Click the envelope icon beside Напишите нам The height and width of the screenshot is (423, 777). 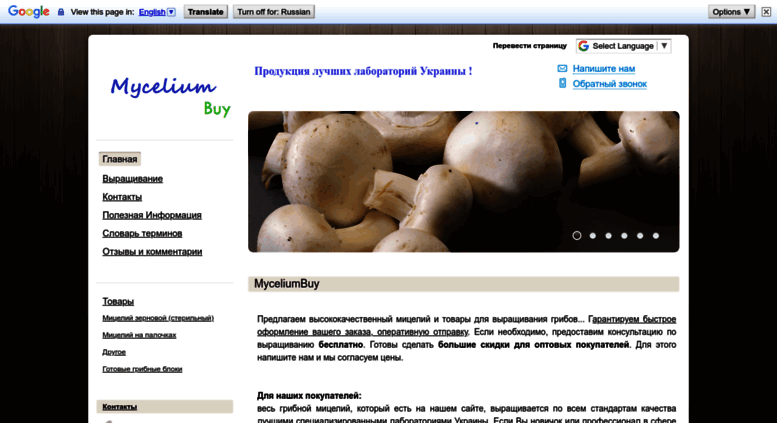(562, 68)
